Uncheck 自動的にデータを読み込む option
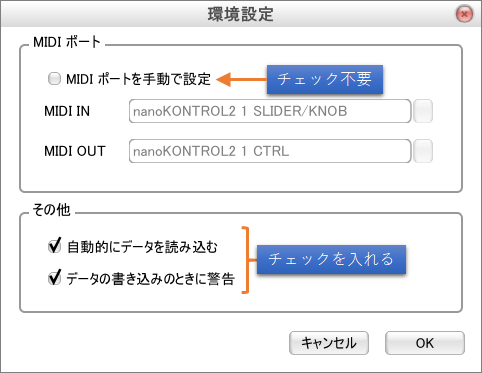 click(x=55, y=246)
